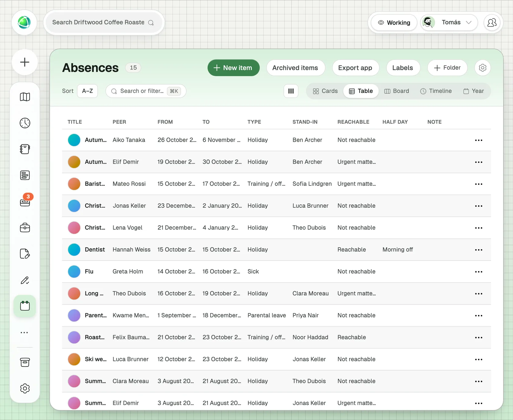Open the briefcase icon in sidebar
This screenshot has width=513, height=420.
[25, 228]
